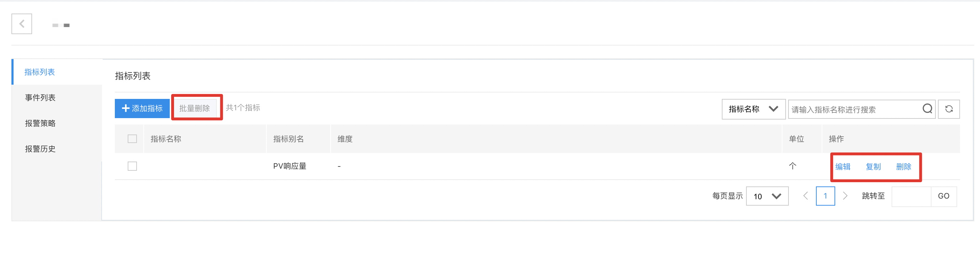Click the 批量删除 button
This screenshot has width=980, height=259.
click(x=195, y=108)
